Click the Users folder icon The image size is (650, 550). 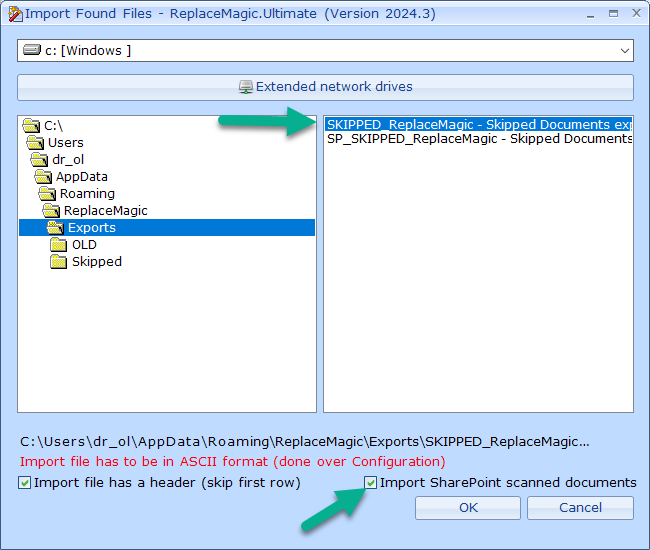(x=35, y=143)
